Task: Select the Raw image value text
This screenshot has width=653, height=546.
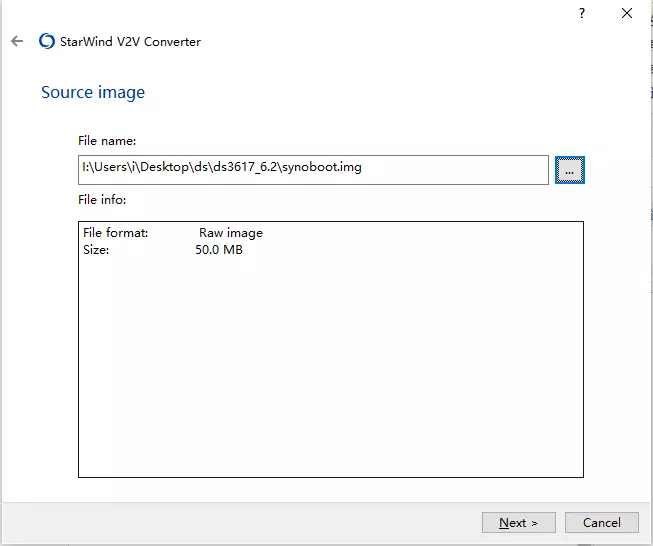Action: click(231, 233)
